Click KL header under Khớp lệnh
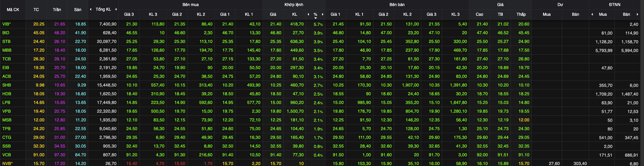 coord(294,14)
